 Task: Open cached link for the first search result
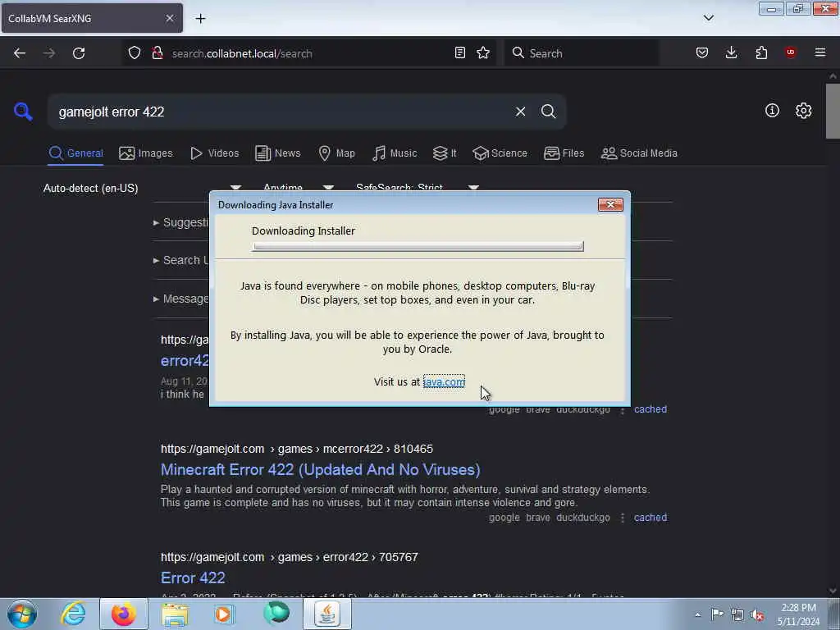[x=651, y=409]
